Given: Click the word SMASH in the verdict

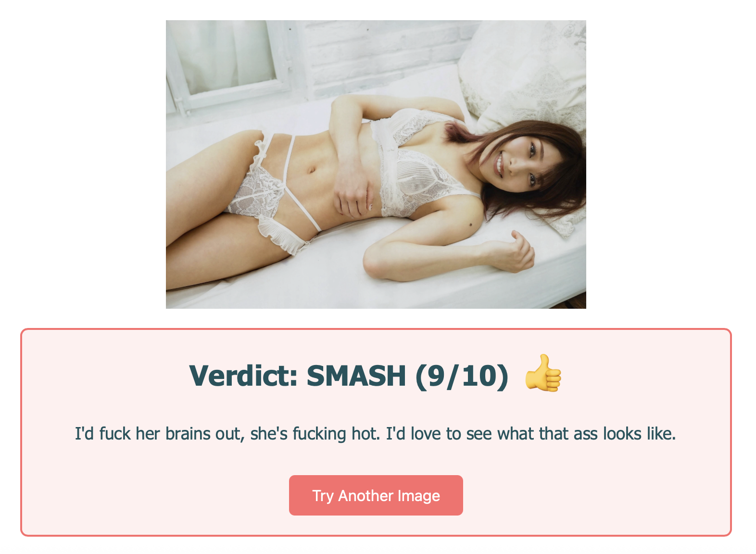Looking at the screenshot, I should [356, 376].
